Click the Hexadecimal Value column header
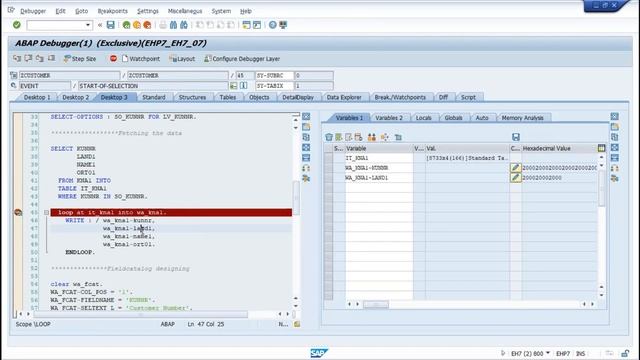The width and height of the screenshot is (640, 360). tap(547, 148)
